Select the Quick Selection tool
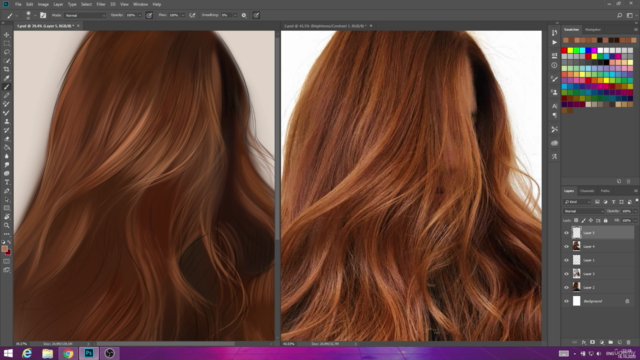The image size is (640, 360). 7,61
